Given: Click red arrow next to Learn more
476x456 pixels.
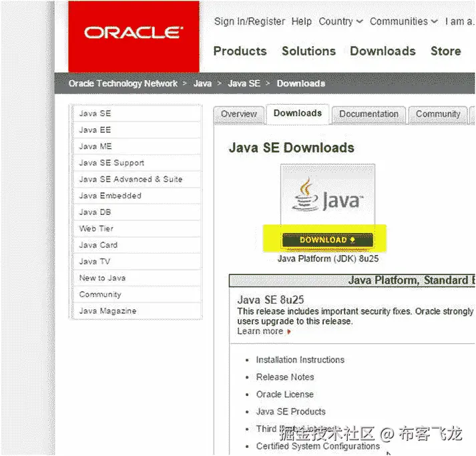Looking at the screenshot, I should click(289, 332).
